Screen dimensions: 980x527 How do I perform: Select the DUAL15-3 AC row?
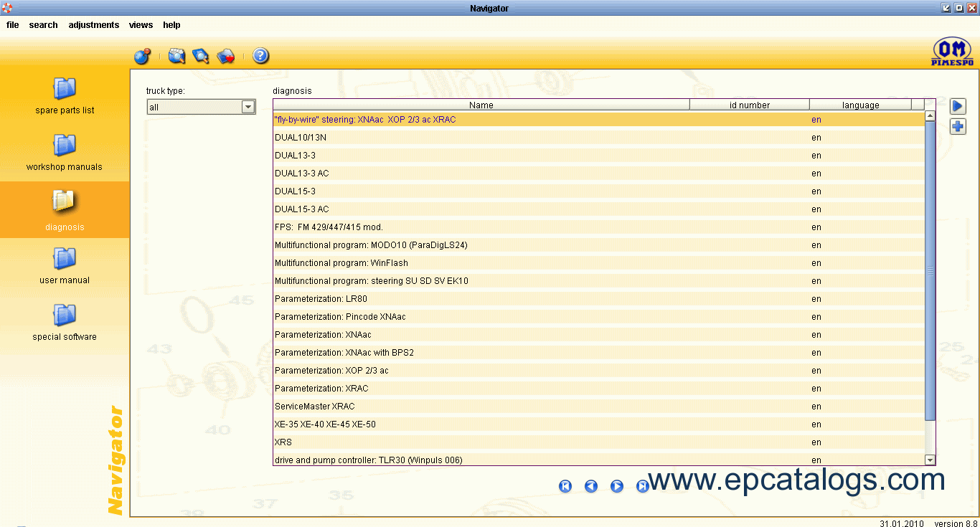[x=599, y=209]
